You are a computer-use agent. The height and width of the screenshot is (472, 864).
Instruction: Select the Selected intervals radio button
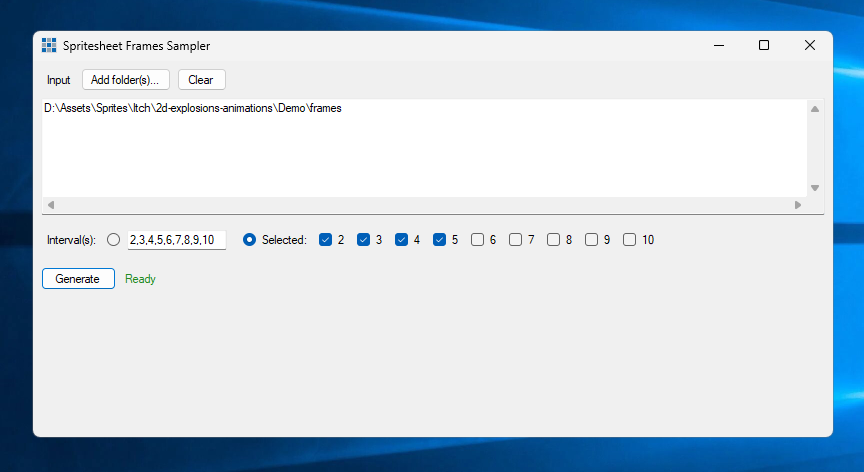click(249, 240)
